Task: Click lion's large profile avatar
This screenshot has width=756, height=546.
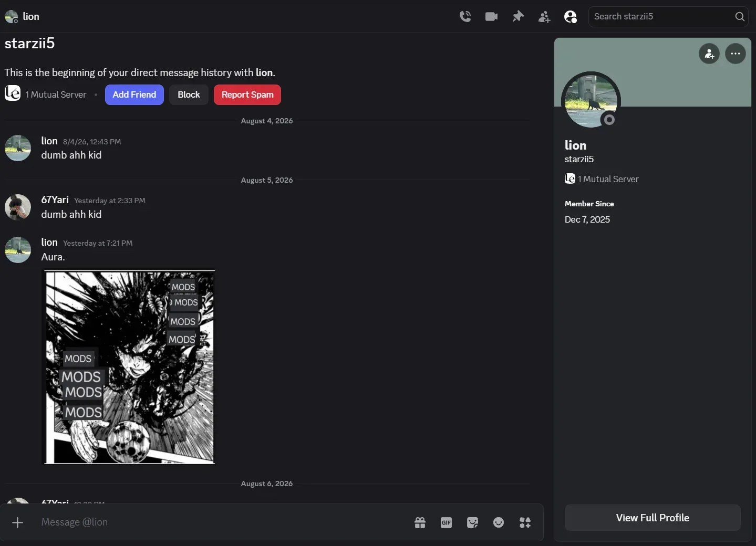Action: (591, 101)
